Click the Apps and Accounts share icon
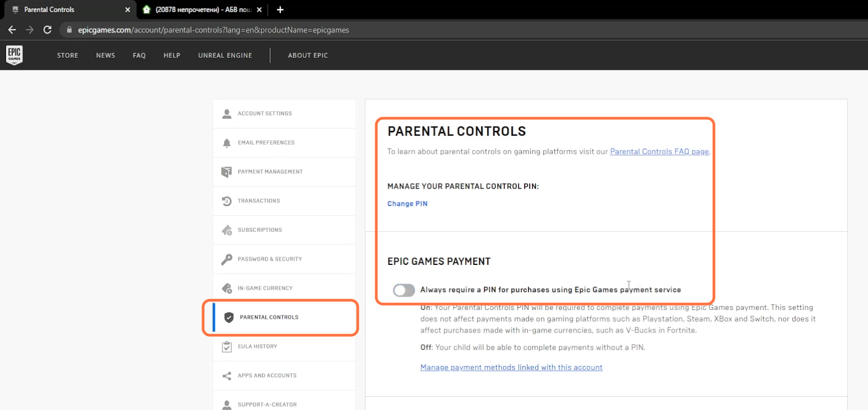The image size is (868, 410). click(x=227, y=376)
